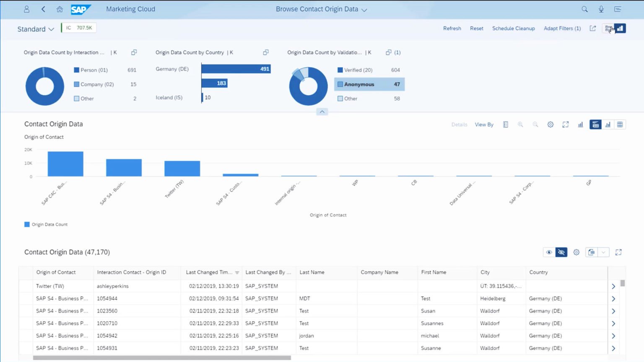The height and width of the screenshot is (362, 644).
Task: Select the 183 country bar
Action: (x=215, y=83)
